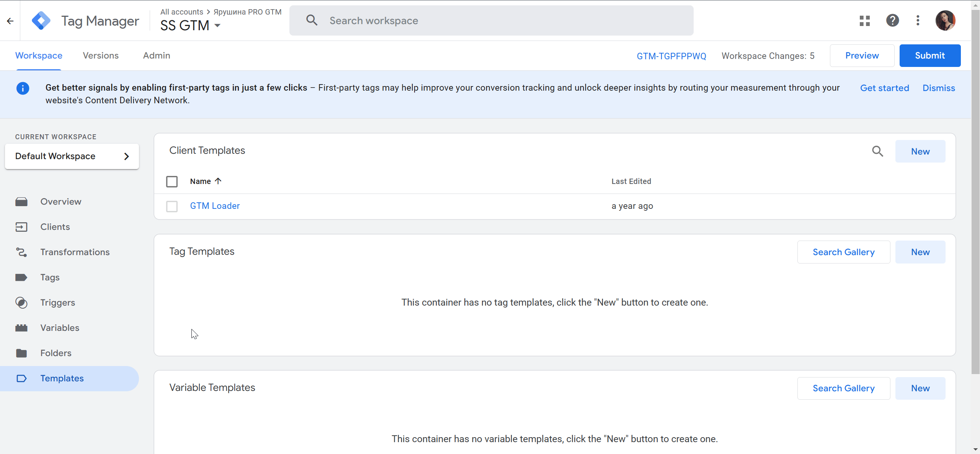Click the search magnifier icon in the workspace search
Image resolution: width=980 pixels, height=454 pixels.
coord(312,20)
